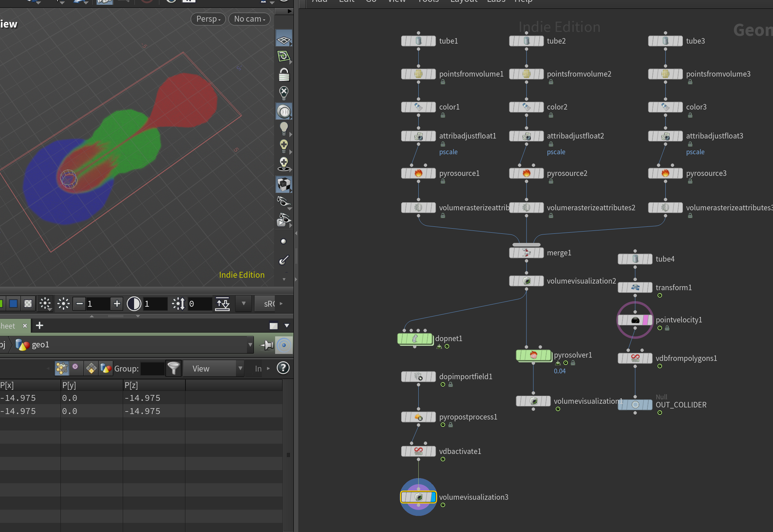
Task: Toggle the follow selection target icon
Action: [x=284, y=345]
